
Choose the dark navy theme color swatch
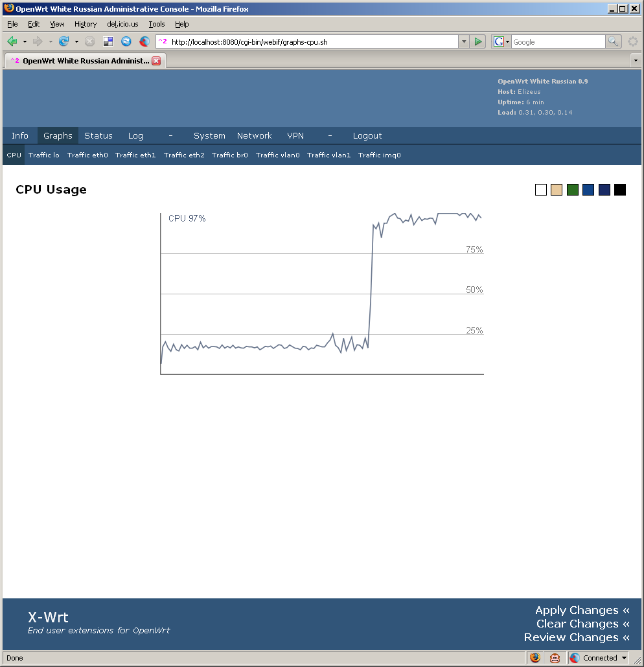tap(604, 190)
